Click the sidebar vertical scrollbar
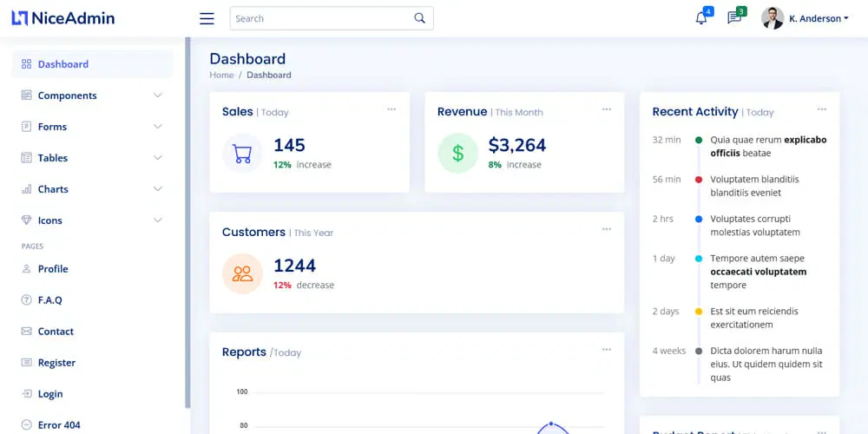 (x=187, y=221)
